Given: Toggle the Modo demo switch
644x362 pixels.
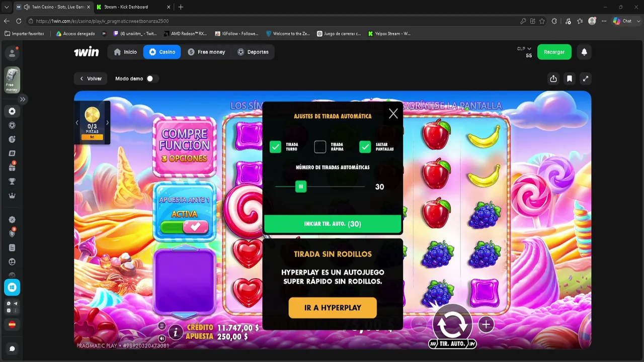Looking at the screenshot, I should [152, 78].
